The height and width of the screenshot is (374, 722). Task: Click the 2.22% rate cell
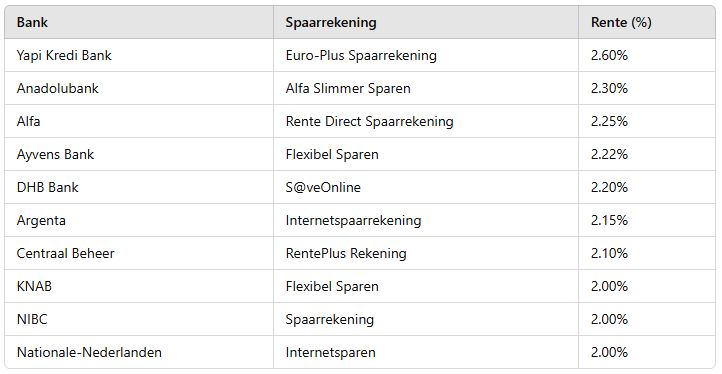(x=647, y=154)
